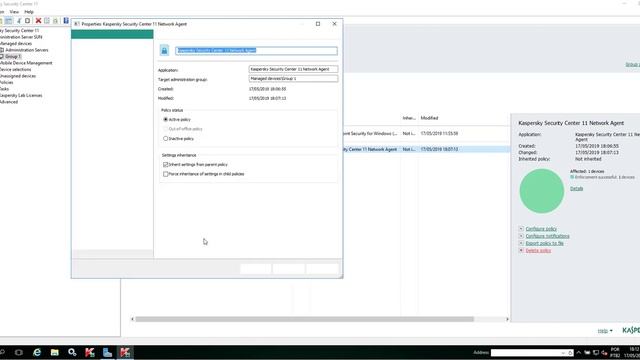Select Mobile Device Management in tree
The height and width of the screenshot is (360, 640).
point(26,63)
